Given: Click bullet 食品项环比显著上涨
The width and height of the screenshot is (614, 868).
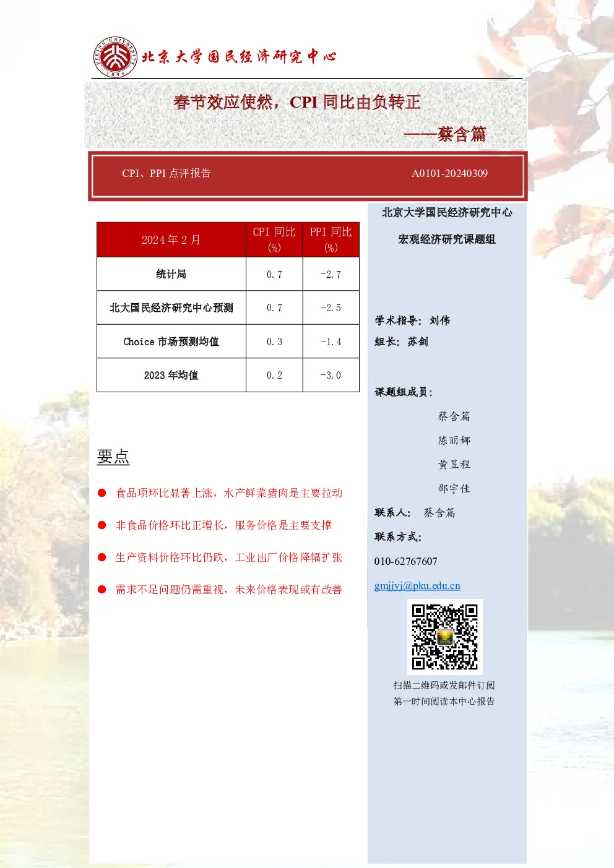Looking at the screenshot, I should click(x=229, y=493).
